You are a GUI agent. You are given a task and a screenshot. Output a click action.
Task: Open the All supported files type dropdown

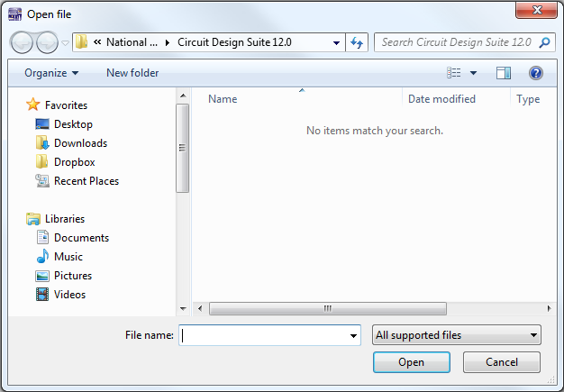click(457, 335)
